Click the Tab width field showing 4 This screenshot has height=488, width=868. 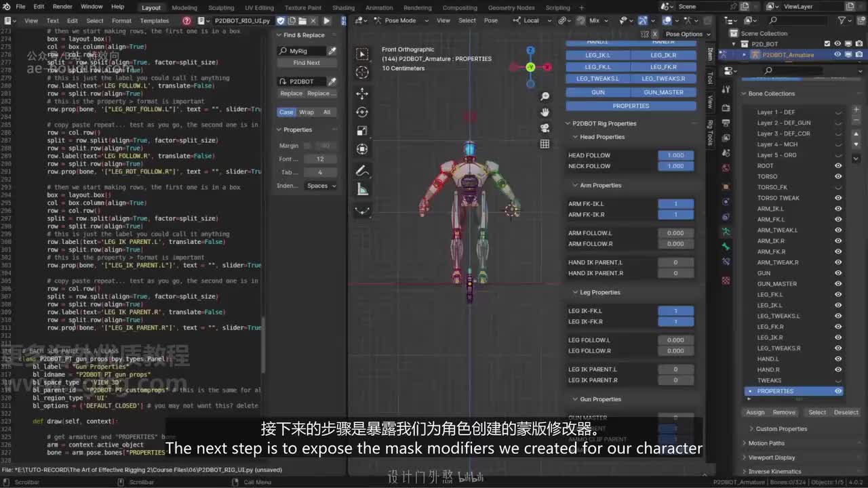coord(320,172)
